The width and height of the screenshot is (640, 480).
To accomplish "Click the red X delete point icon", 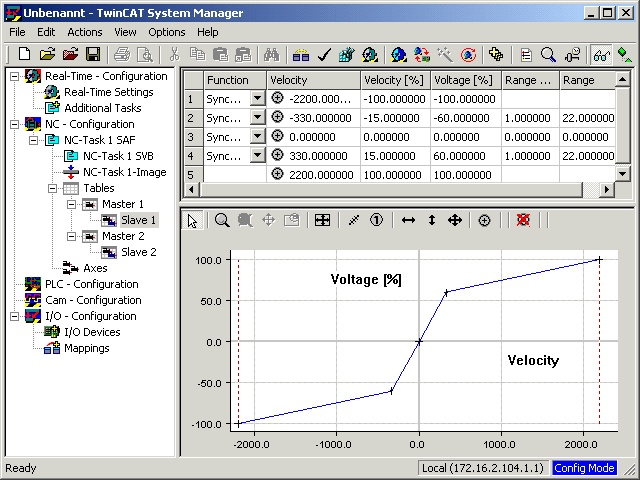I will click(x=523, y=220).
